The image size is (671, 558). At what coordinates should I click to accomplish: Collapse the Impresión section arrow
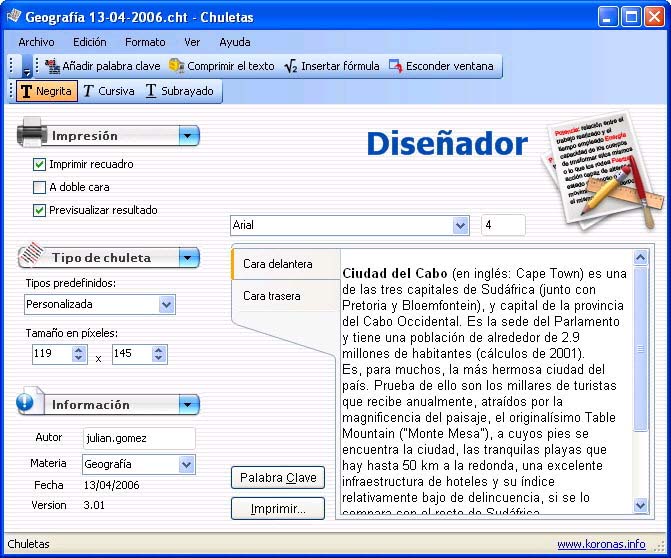[188, 136]
